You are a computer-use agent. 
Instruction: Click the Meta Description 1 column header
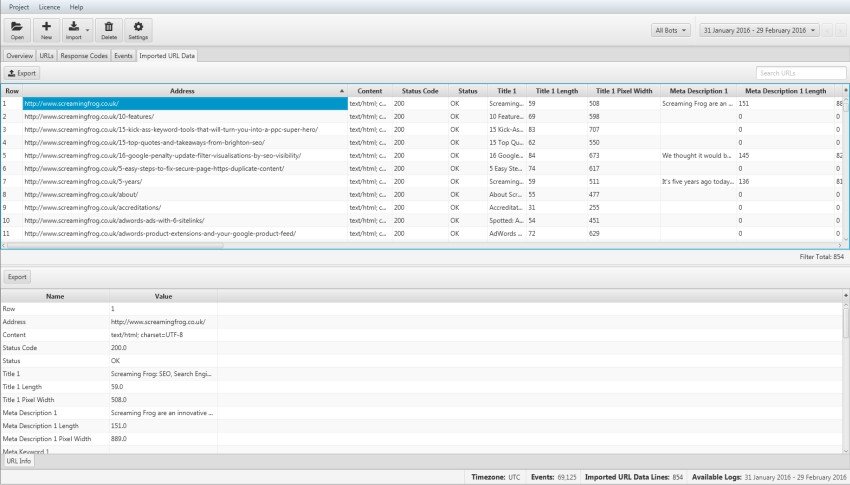[x=699, y=91]
